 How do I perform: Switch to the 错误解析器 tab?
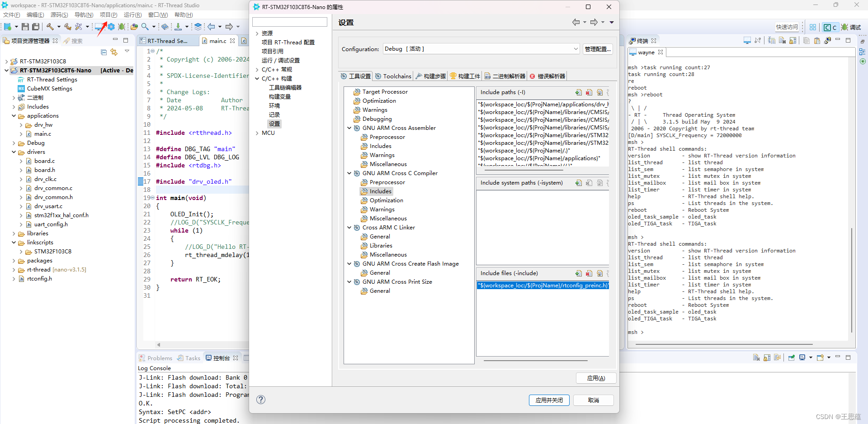pos(547,76)
